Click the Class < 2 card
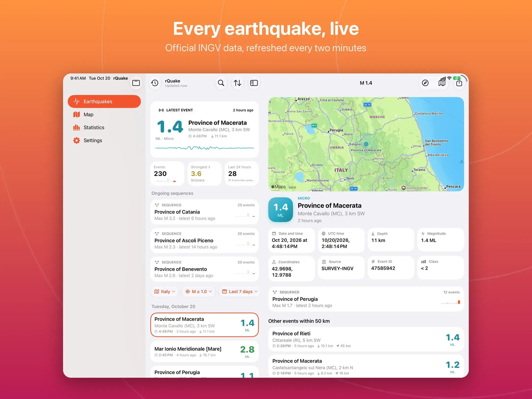Image resolution: width=532 pixels, height=399 pixels. click(x=440, y=268)
